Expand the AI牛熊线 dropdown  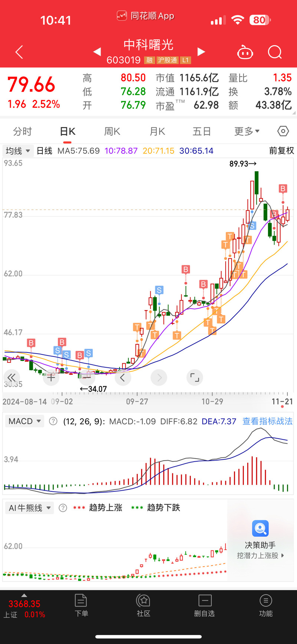click(x=30, y=508)
